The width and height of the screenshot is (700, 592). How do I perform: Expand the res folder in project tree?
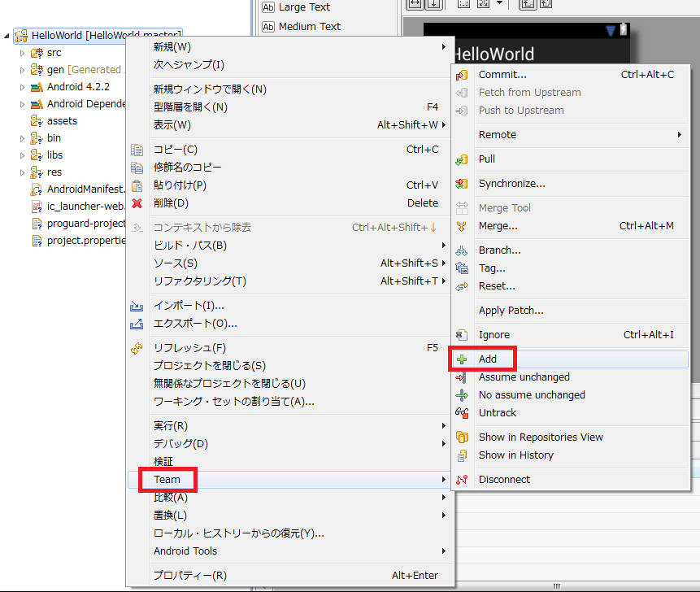tap(22, 172)
